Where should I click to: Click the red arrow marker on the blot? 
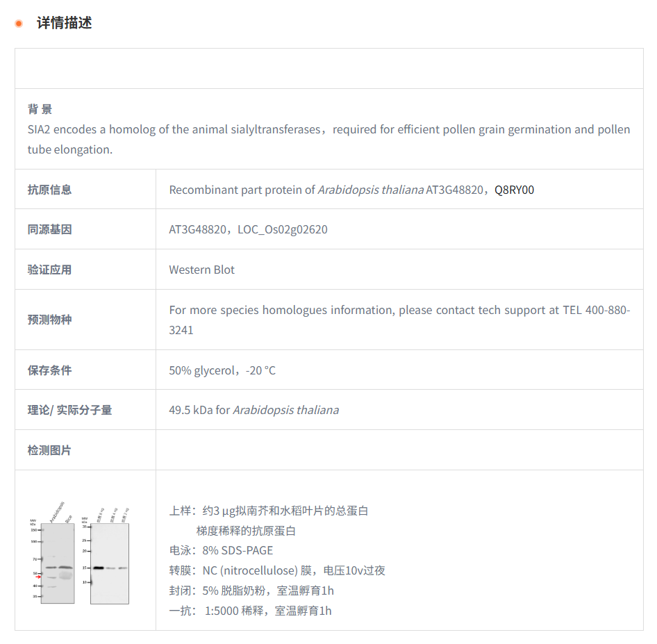coord(39,577)
